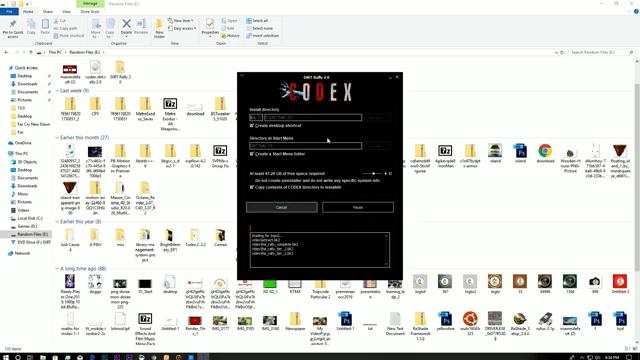
Task: Collapse the A long time ago group
Action: 57,269
